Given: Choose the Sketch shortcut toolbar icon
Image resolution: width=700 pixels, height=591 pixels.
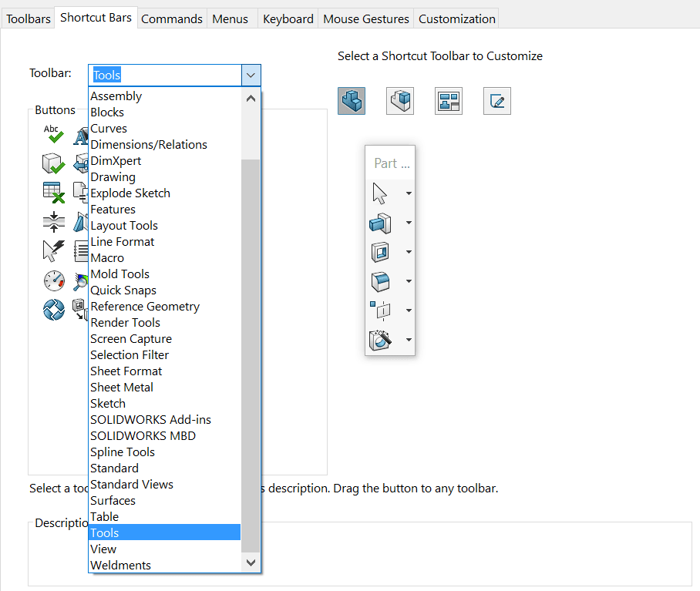Looking at the screenshot, I should click(497, 101).
